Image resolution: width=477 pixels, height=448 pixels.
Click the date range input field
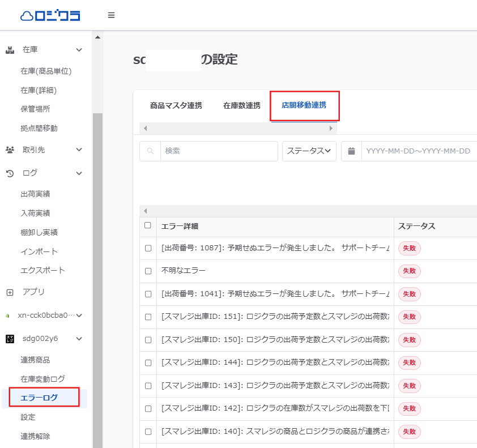pyautogui.click(x=418, y=151)
